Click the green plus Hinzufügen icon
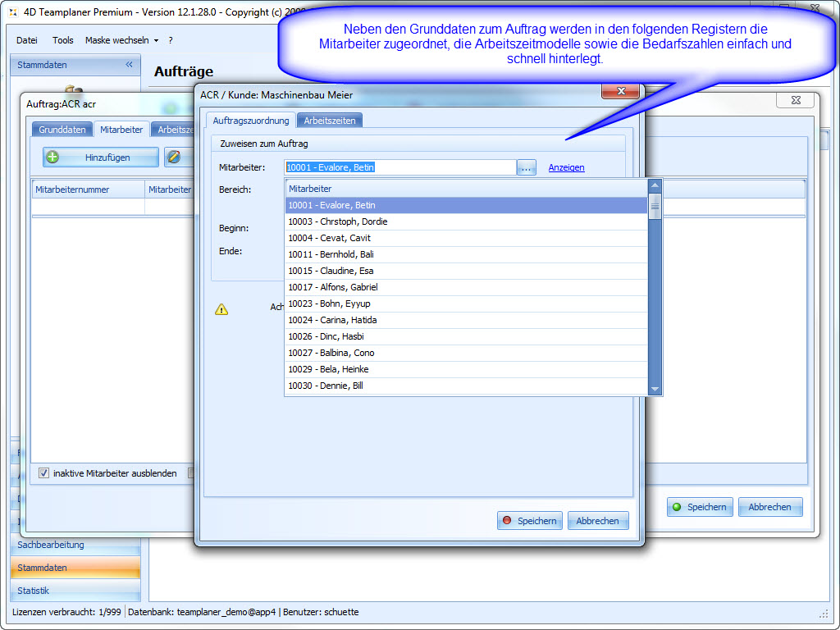840x630 pixels. coord(52,157)
